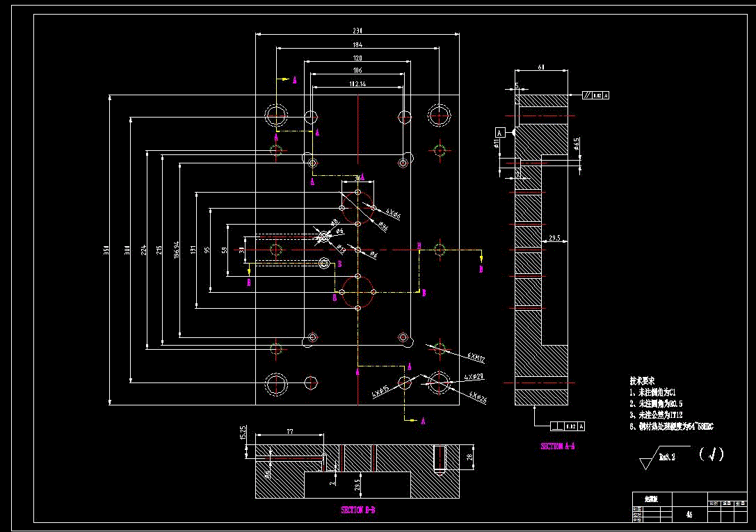Click the φ56 diameter callout
This screenshot has height=532, width=756.
383,226
